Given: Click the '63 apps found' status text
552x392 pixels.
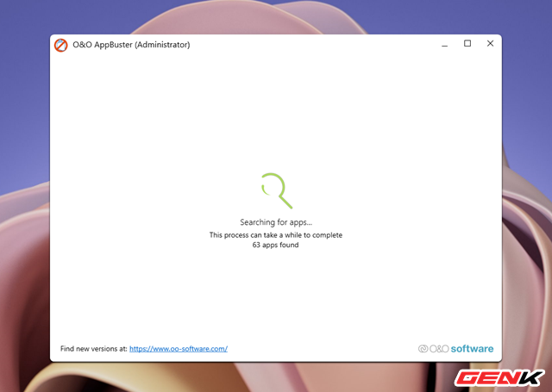Looking at the screenshot, I should tap(275, 245).
